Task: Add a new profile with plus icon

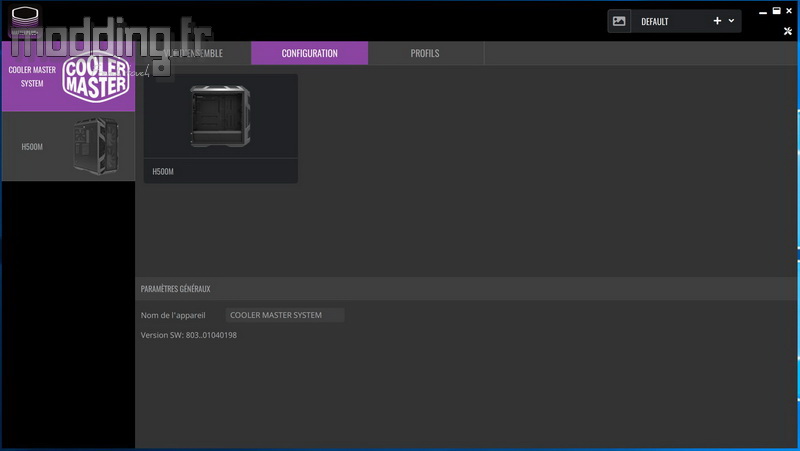Action: 717,21
